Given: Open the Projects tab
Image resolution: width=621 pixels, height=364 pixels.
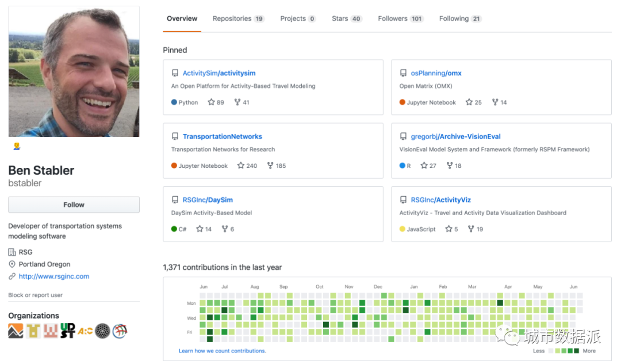Looking at the screenshot, I should [x=298, y=18].
